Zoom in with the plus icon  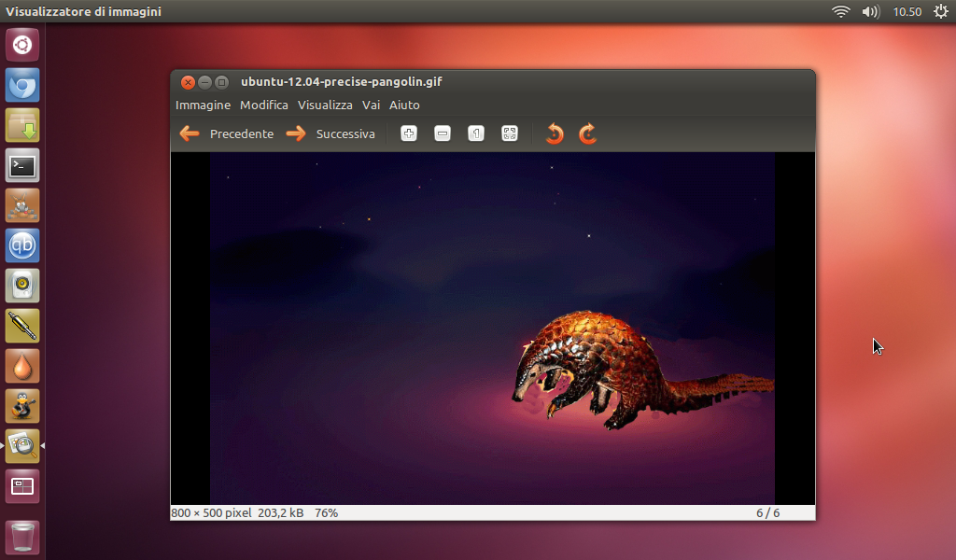[409, 133]
